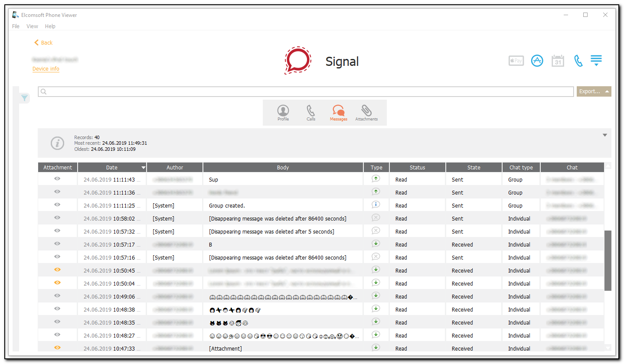Click the Back navigation link
624x364 pixels.
pyautogui.click(x=43, y=42)
